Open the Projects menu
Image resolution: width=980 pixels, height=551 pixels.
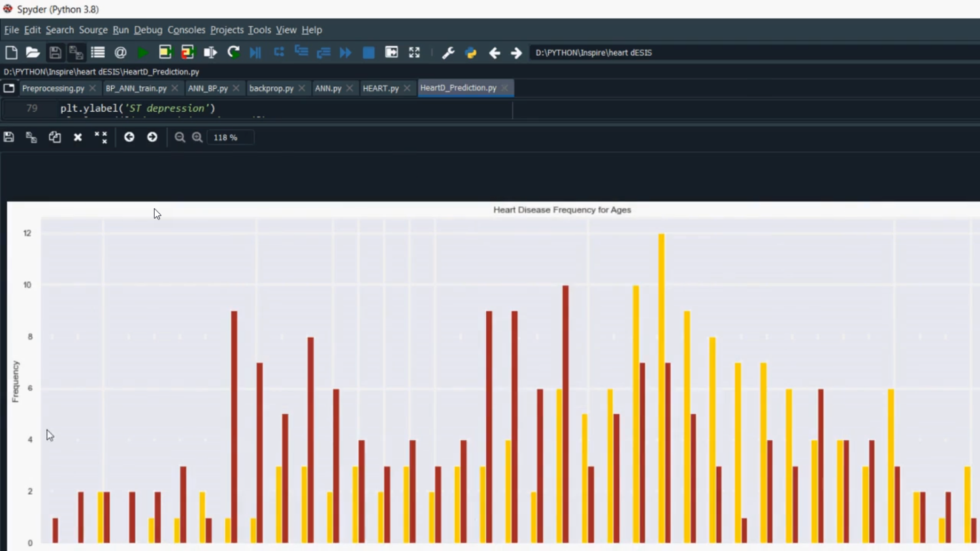pos(227,30)
